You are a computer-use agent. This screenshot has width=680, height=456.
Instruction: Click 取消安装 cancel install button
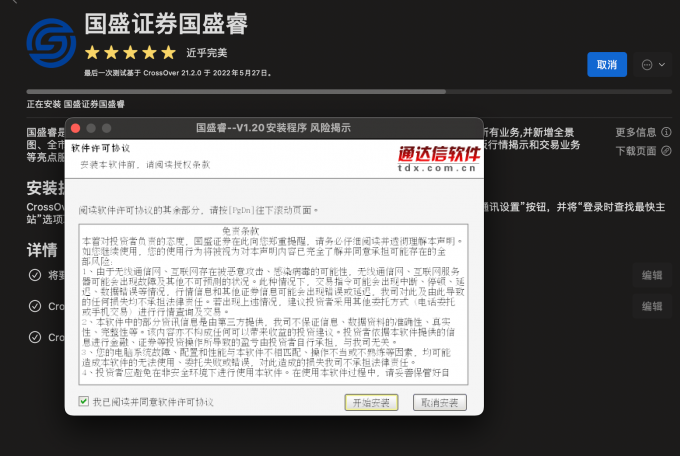pos(440,403)
